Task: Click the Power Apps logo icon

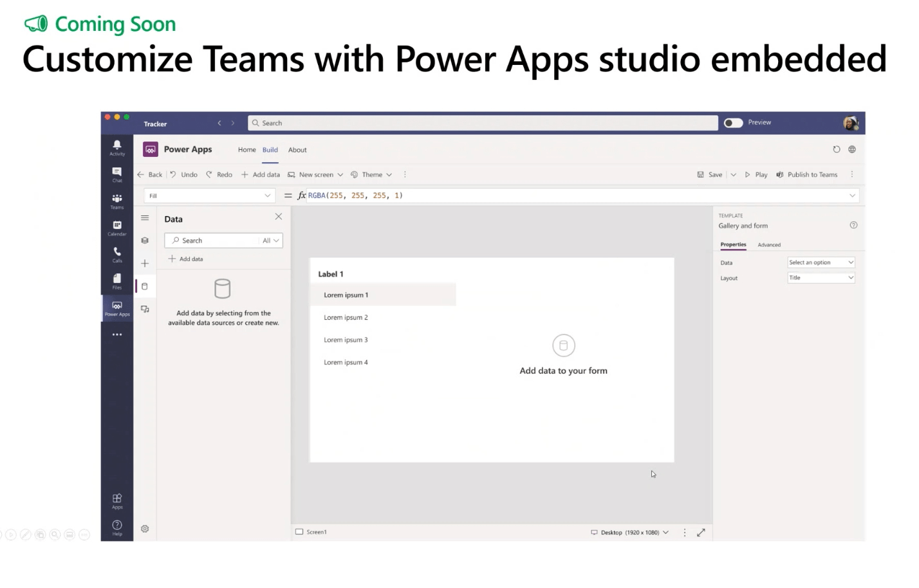Action: [151, 149]
